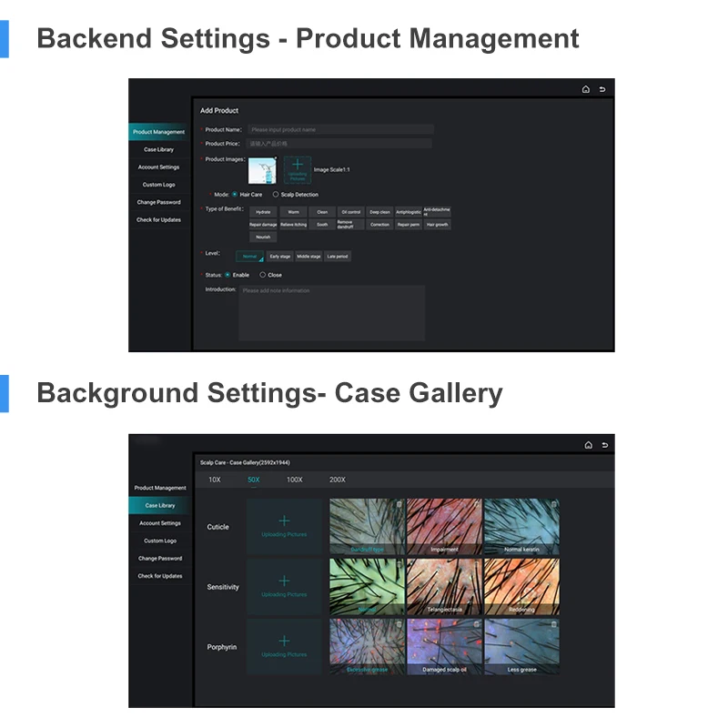This screenshot has height=728, width=728.
Task: Select the Scalp Detection mode radio button
Action: [276, 194]
